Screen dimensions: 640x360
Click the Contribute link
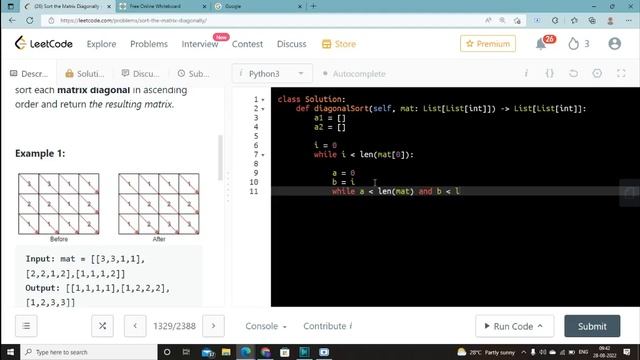pyautogui.click(x=327, y=326)
